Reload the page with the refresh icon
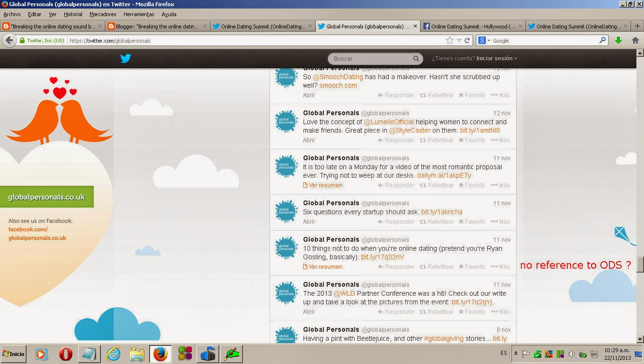Screen dimensions: 644x364 tap(467, 41)
